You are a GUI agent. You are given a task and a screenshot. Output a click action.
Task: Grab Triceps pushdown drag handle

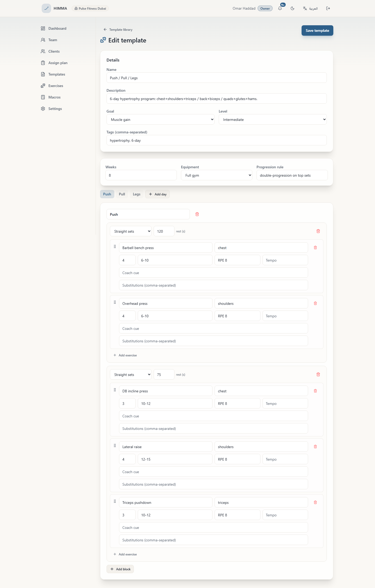click(x=115, y=501)
